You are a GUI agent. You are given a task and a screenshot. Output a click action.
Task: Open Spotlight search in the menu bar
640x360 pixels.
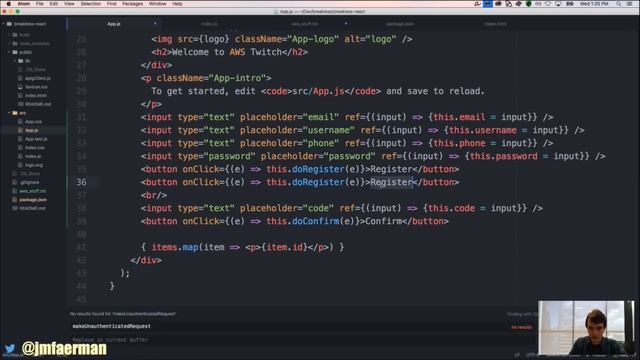pos(619,4)
